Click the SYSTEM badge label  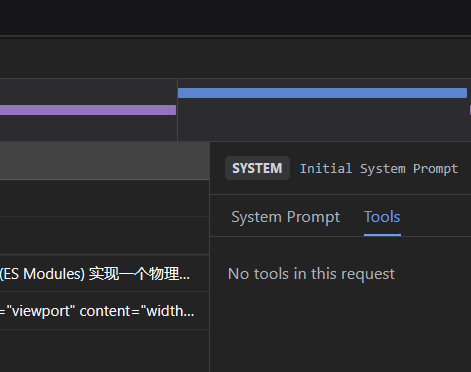coord(257,168)
